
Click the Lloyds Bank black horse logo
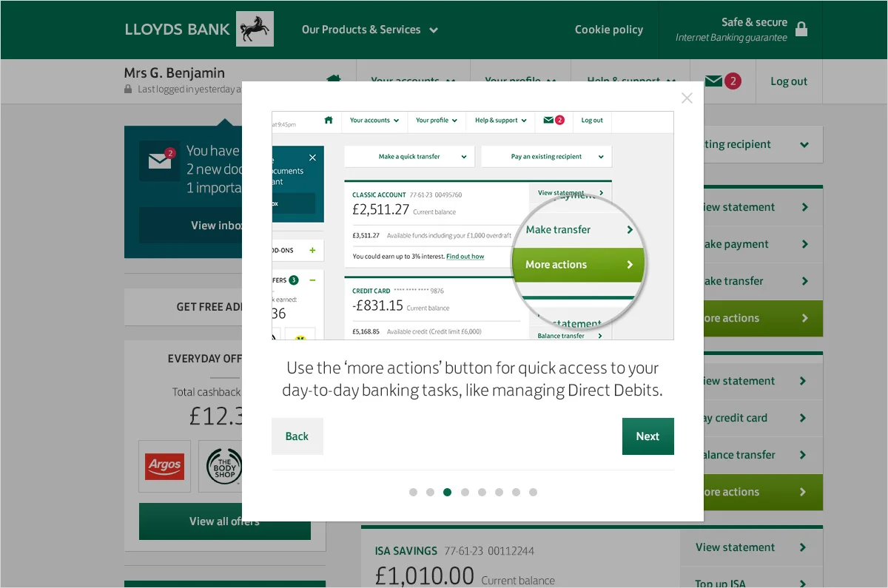coord(255,29)
